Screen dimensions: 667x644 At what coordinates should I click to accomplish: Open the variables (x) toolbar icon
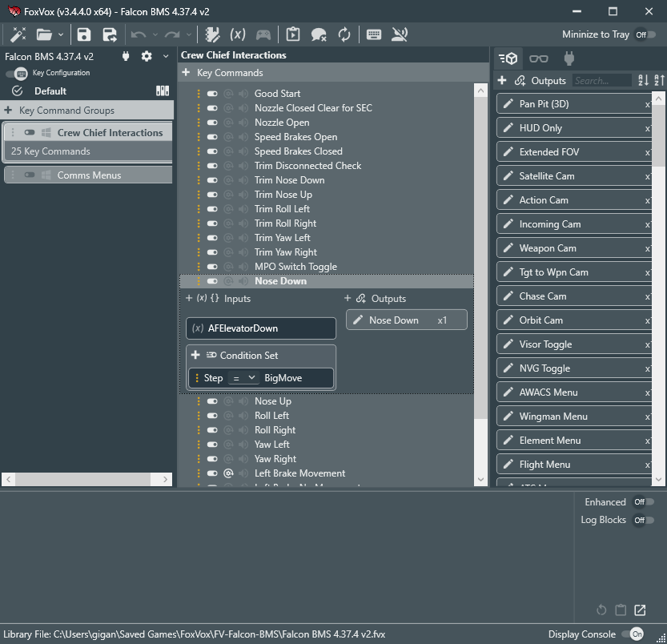pos(237,34)
